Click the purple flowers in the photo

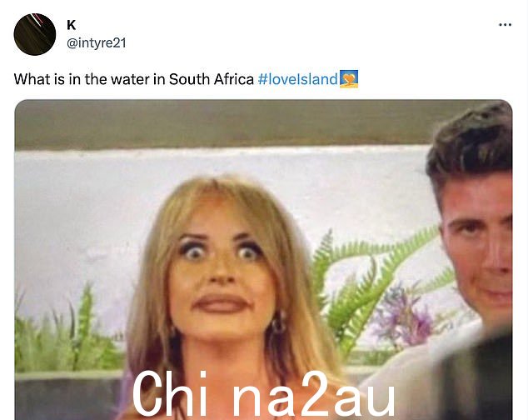[x=404, y=315]
